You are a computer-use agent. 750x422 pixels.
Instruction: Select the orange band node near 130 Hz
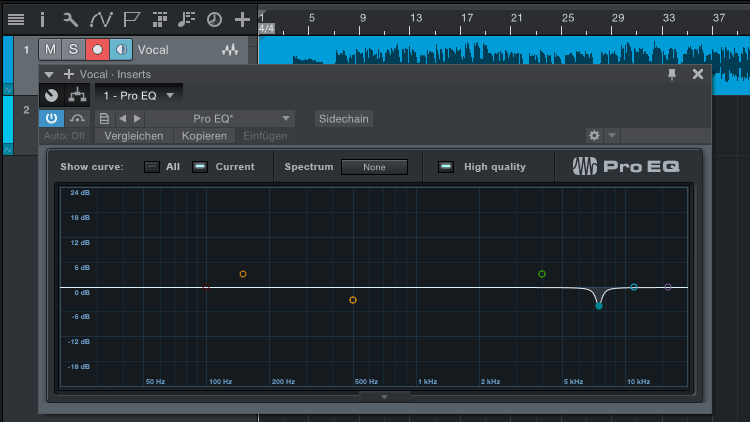(x=243, y=274)
